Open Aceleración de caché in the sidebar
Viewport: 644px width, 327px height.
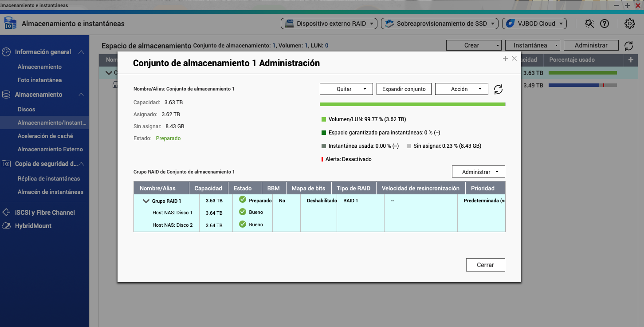(x=45, y=136)
